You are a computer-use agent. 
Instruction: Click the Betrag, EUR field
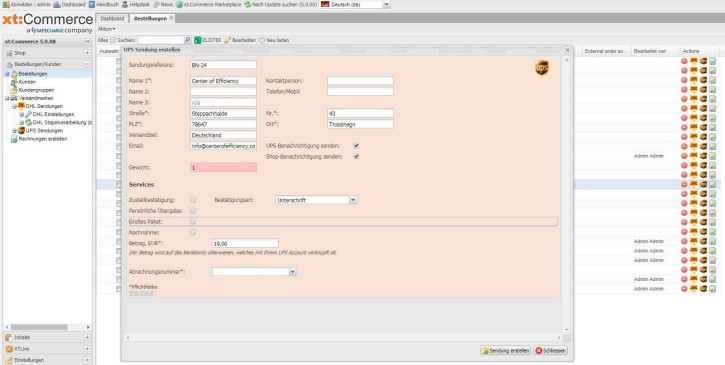coord(245,243)
